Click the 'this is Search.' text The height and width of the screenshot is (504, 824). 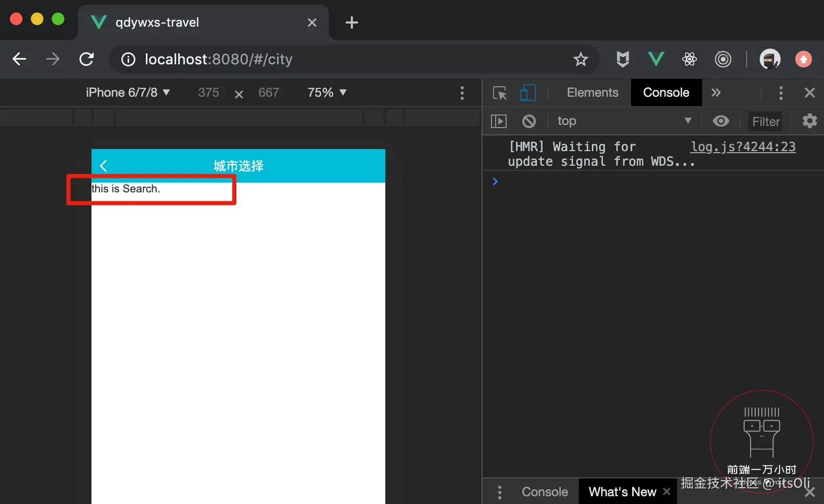[126, 189]
